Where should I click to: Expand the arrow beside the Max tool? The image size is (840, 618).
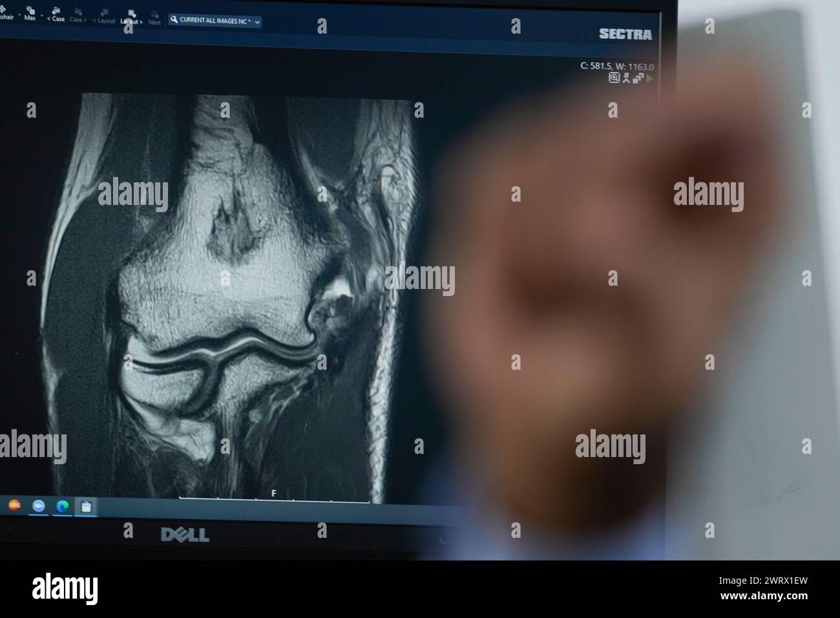click(x=42, y=14)
